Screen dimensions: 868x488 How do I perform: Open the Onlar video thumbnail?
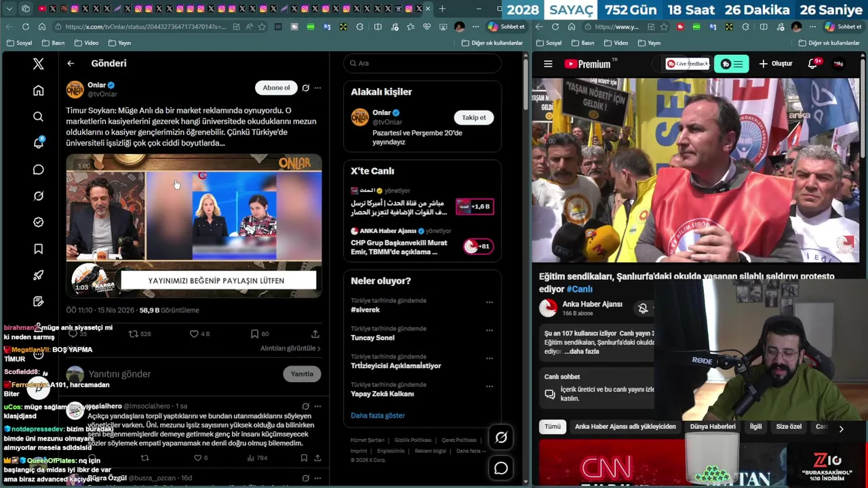194,226
